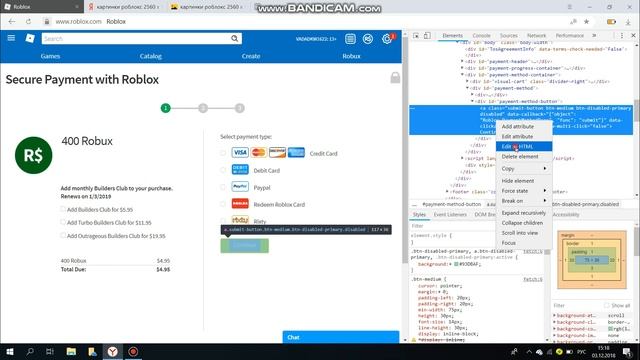Open Catalog in Roblox navigation
This screenshot has height=360, width=640.
coord(151,56)
